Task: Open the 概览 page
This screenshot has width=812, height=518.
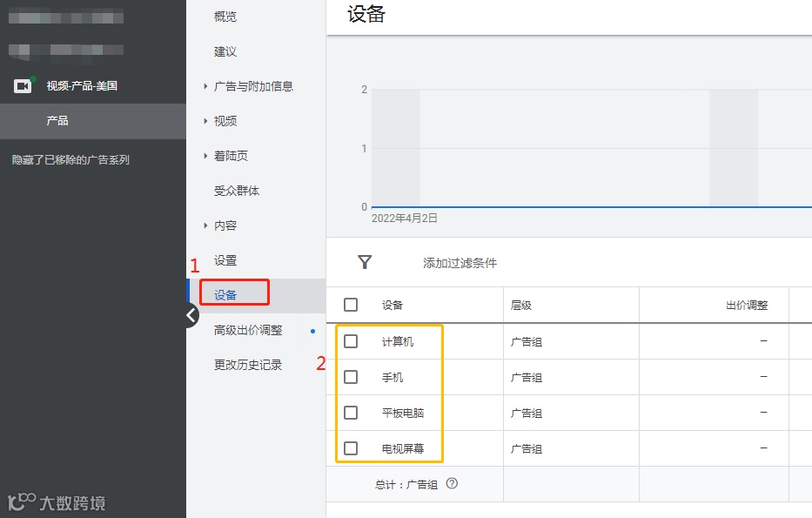Action: coord(225,17)
